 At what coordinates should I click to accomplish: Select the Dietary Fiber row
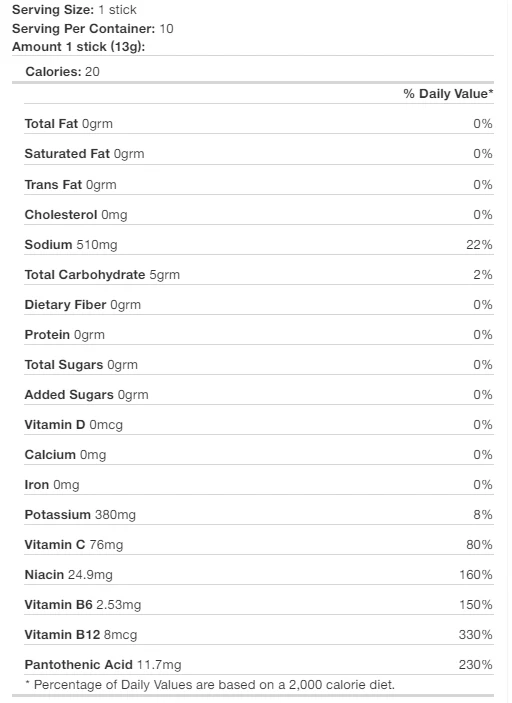tap(259, 304)
